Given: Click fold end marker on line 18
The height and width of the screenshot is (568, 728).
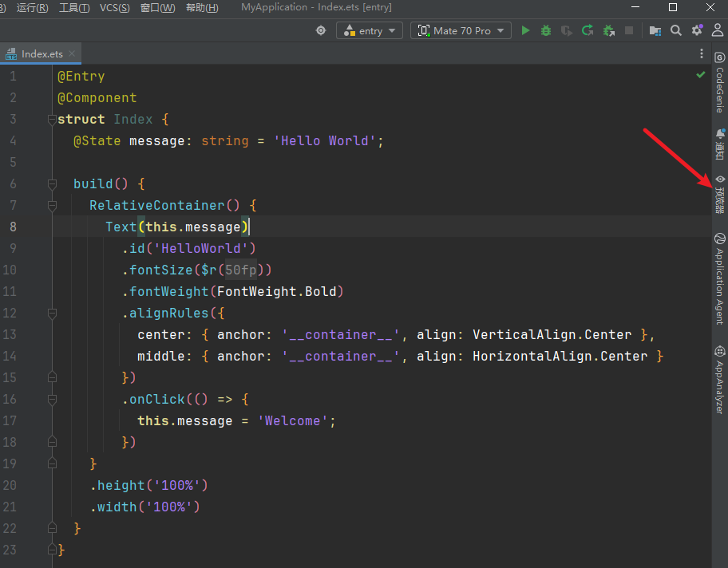Looking at the screenshot, I should (52, 442).
